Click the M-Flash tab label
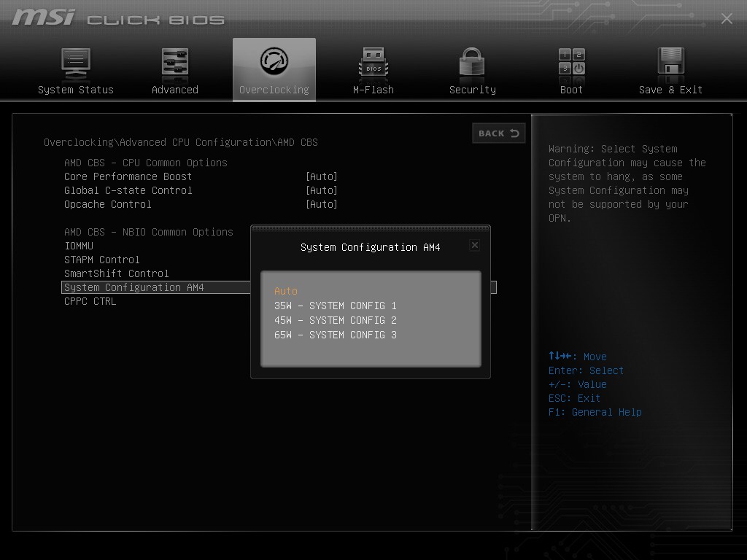Viewport: 747px width, 560px height. [x=373, y=90]
